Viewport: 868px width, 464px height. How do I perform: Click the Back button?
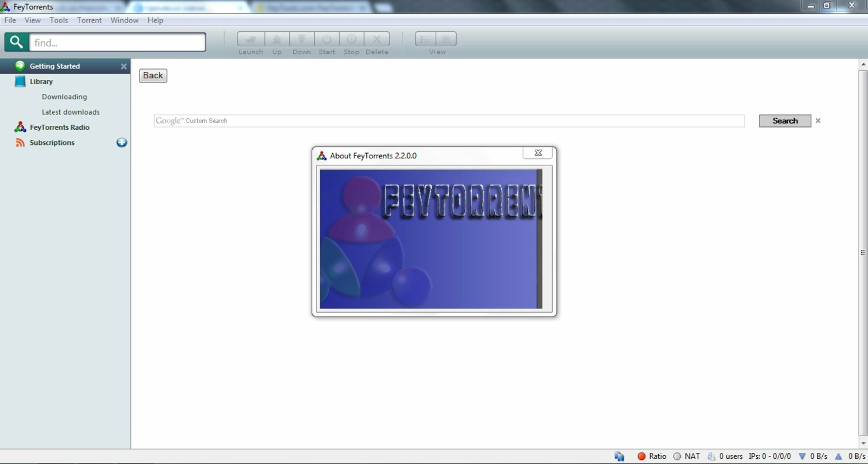[x=153, y=75]
